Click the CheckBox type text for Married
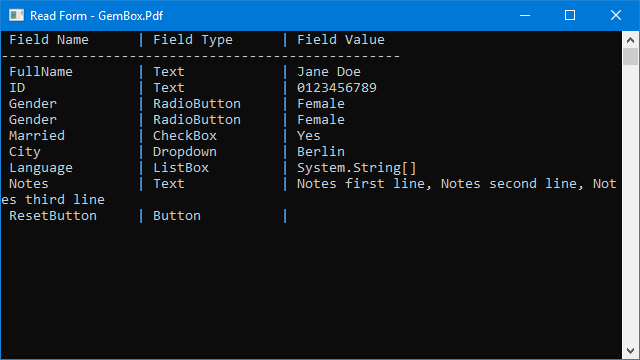Screen dimensions: 640x360 tap(185, 136)
